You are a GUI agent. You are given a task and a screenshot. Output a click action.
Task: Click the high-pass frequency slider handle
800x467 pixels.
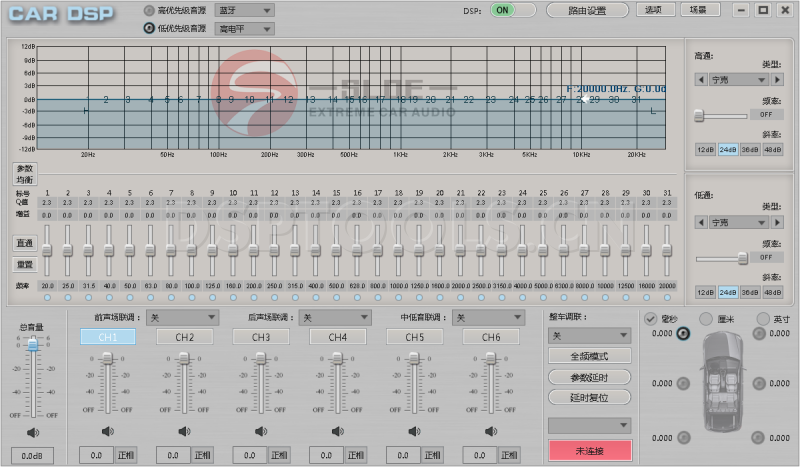click(699, 115)
